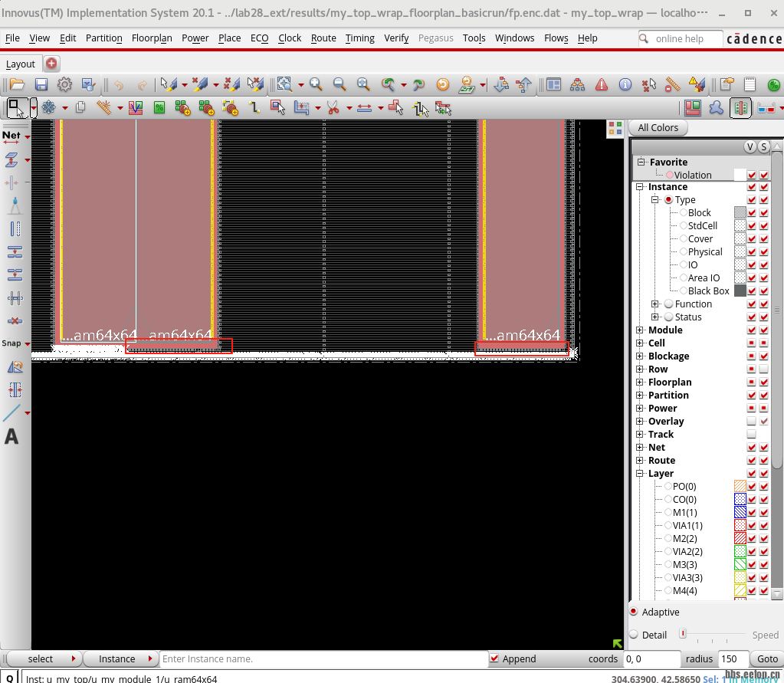
Task: Open the Floorplan menu
Action: coord(152,38)
